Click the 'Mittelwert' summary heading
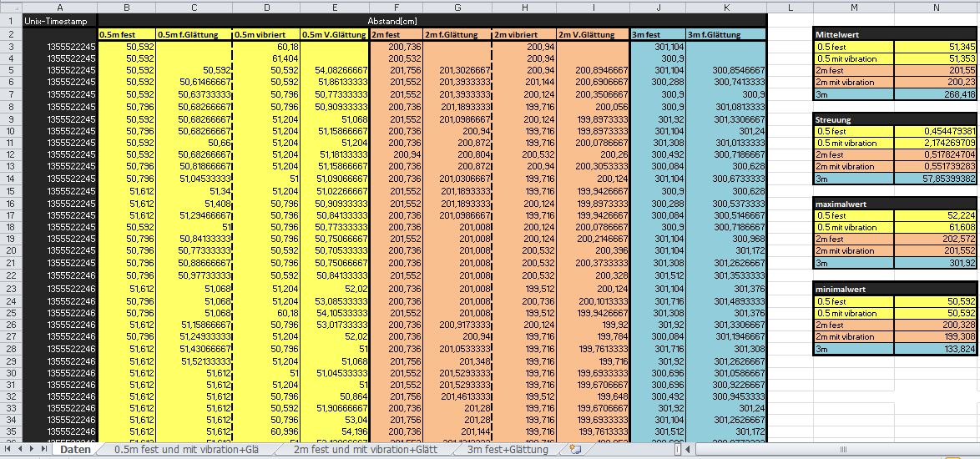 click(895, 35)
